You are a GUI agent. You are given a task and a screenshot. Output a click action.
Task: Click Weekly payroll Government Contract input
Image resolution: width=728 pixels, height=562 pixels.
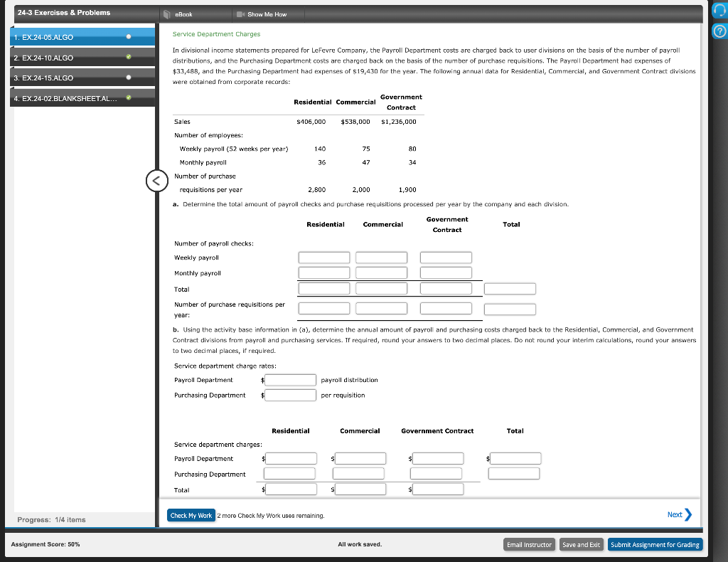[x=446, y=258]
